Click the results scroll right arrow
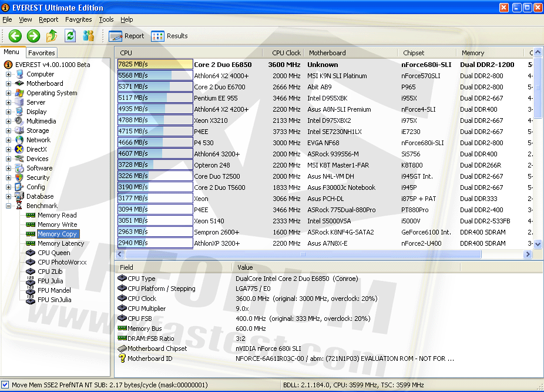This screenshot has height=392, width=544. [x=528, y=254]
